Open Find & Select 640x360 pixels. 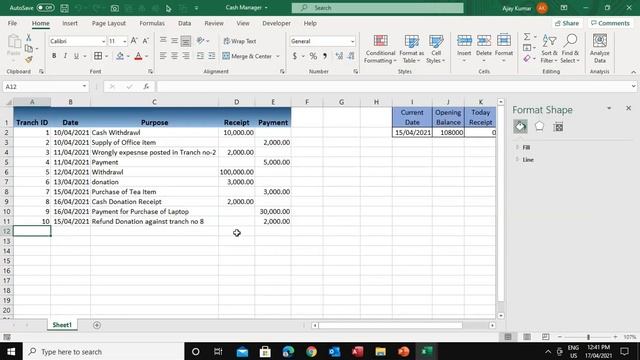[570, 49]
